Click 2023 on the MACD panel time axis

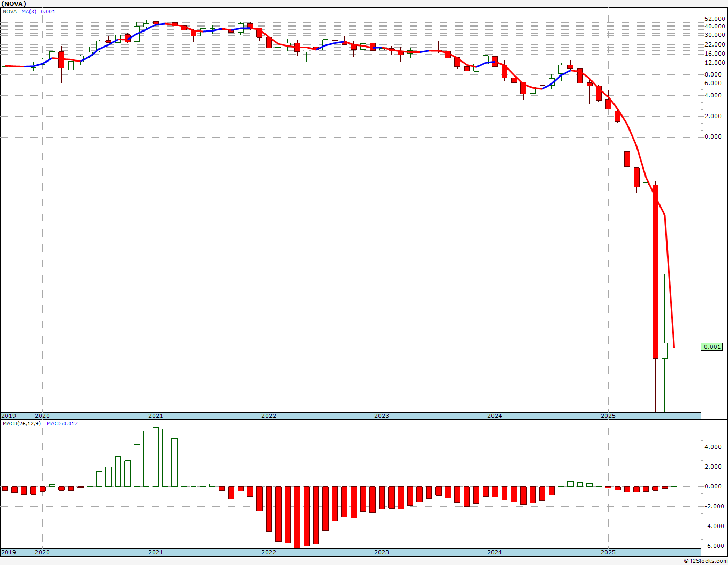pos(382,552)
